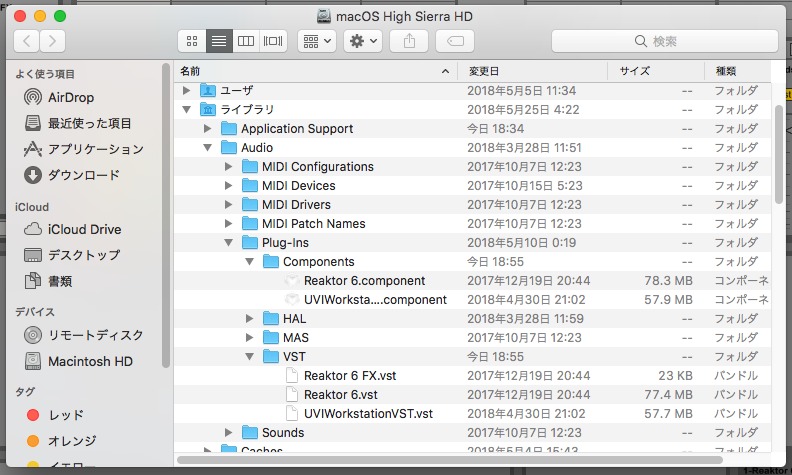This screenshot has height=475, width=792.
Task: Collapse the Components folder
Action: (250, 262)
